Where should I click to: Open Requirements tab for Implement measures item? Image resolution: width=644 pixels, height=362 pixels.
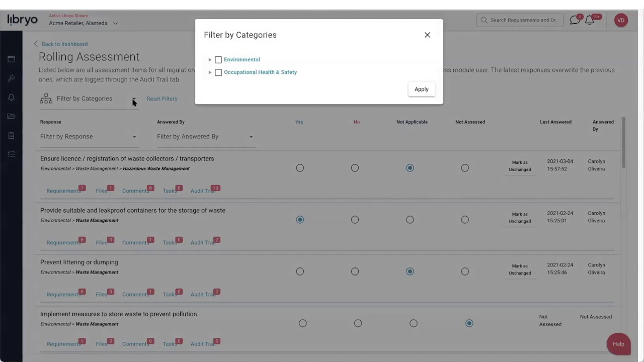[x=64, y=344]
